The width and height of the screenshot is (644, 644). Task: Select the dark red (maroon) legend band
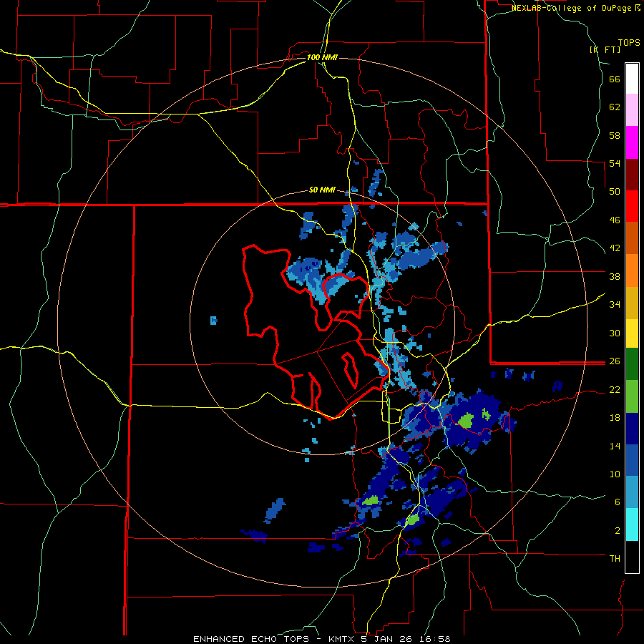pos(632,174)
